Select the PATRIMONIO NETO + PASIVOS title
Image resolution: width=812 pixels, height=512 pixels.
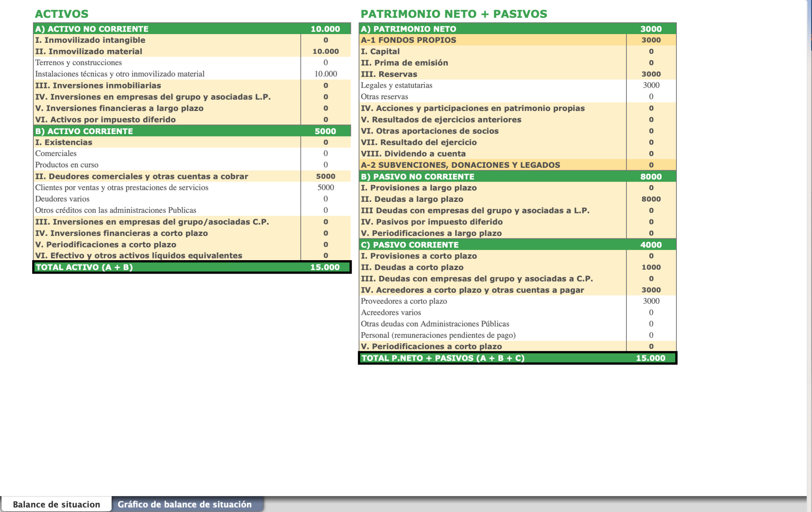(454, 13)
